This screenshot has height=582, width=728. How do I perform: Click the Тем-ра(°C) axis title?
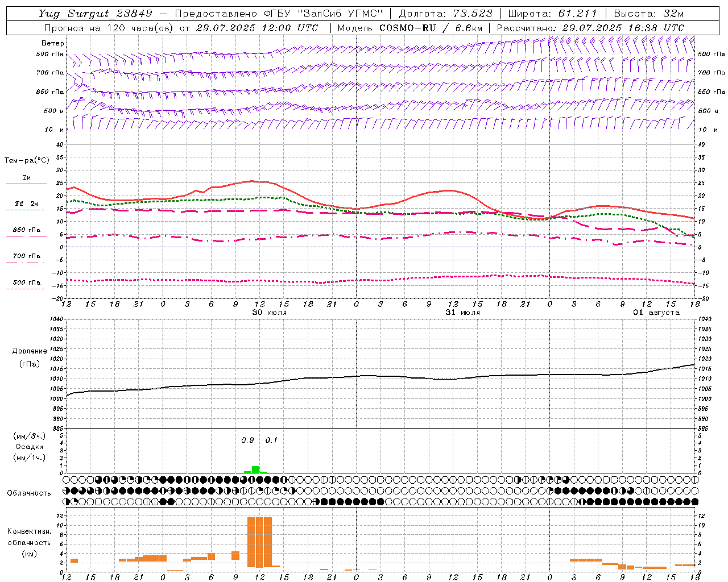(27, 161)
